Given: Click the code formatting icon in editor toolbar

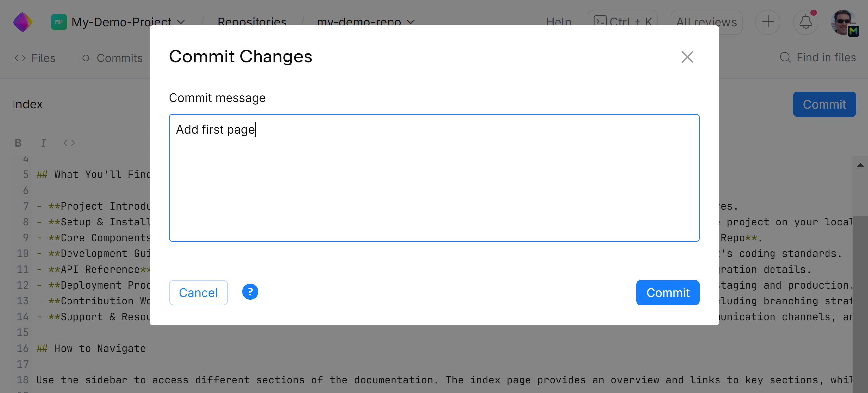Looking at the screenshot, I should (x=69, y=143).
